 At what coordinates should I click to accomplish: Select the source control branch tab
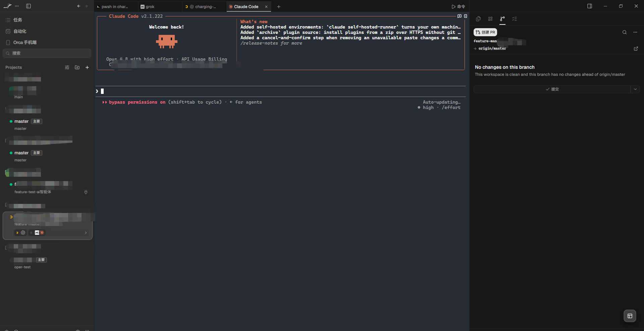click(x=502, y=19)
